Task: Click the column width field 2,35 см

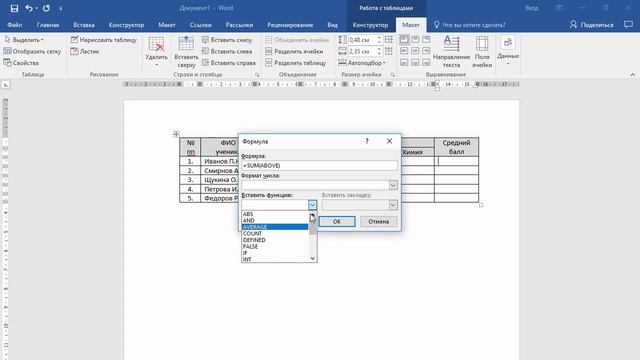Action: tap(362, 51)
